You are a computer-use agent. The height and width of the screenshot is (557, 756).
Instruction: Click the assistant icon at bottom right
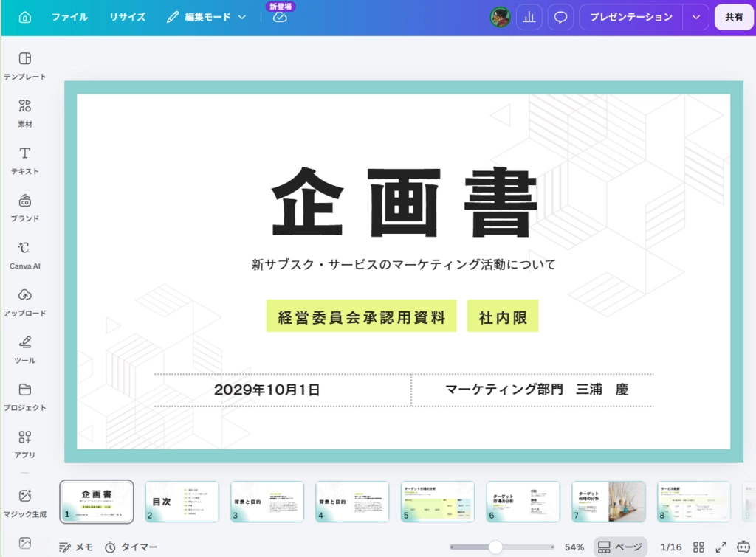[x=743, y=547]
